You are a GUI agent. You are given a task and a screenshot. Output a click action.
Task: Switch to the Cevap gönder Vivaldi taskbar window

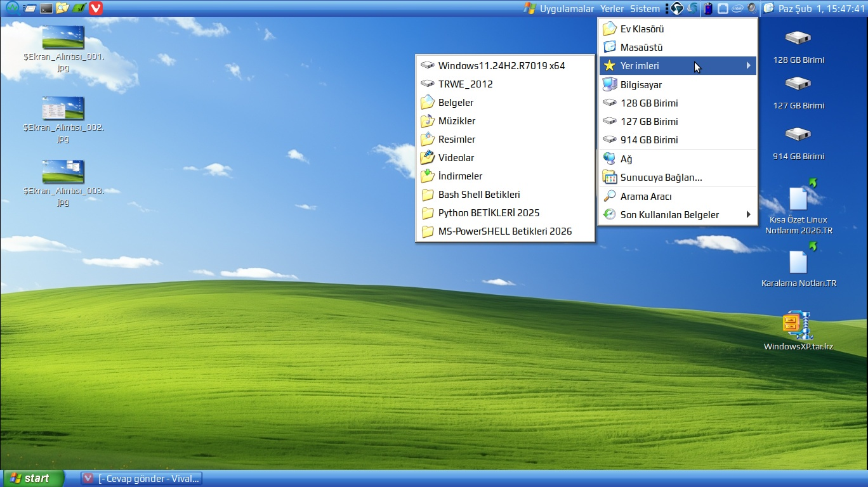(x=141, y=478)
